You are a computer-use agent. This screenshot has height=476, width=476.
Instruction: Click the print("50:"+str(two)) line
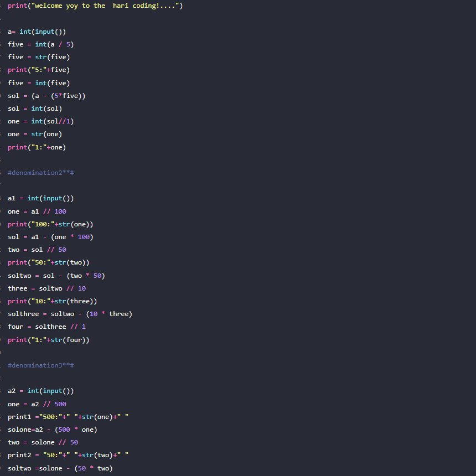point(48,262)
